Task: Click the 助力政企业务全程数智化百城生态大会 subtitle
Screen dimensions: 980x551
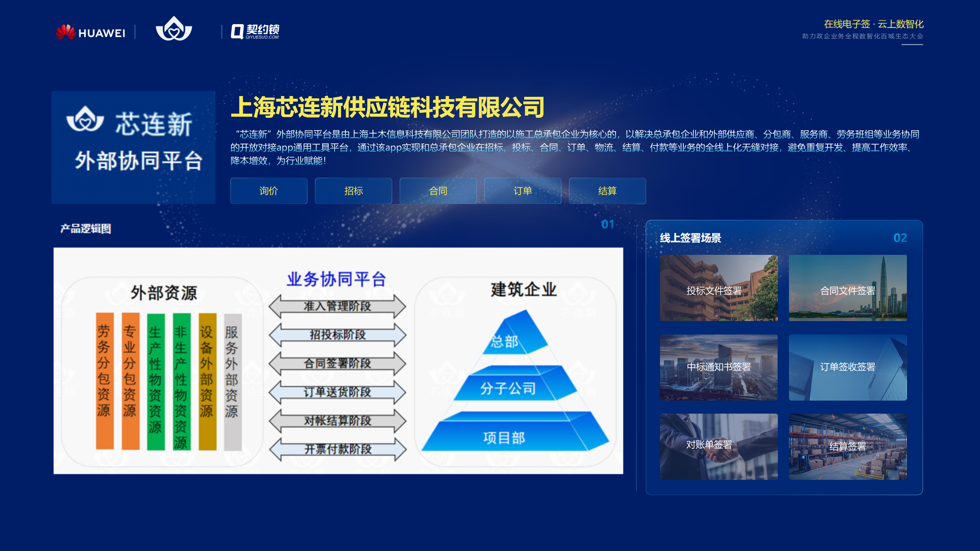Action: [862, 36]
